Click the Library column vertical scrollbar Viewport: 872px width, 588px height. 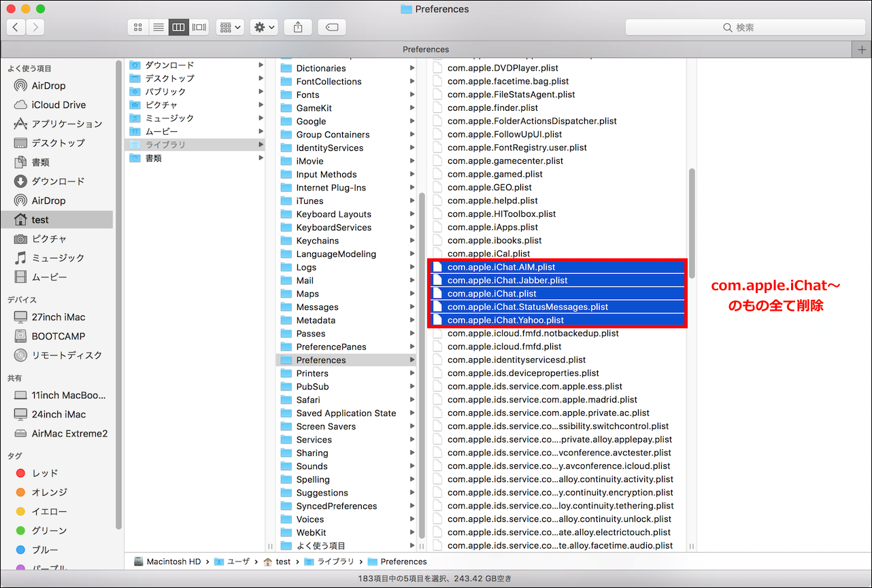point(422,366)
